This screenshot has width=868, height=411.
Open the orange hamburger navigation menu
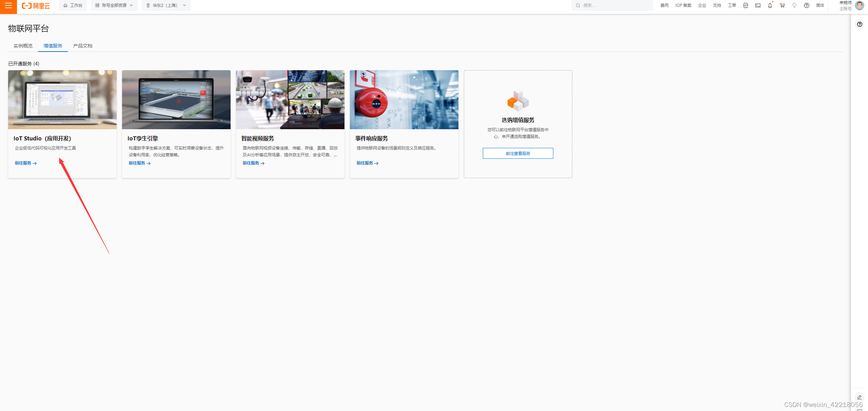click(x=8, y=6)
